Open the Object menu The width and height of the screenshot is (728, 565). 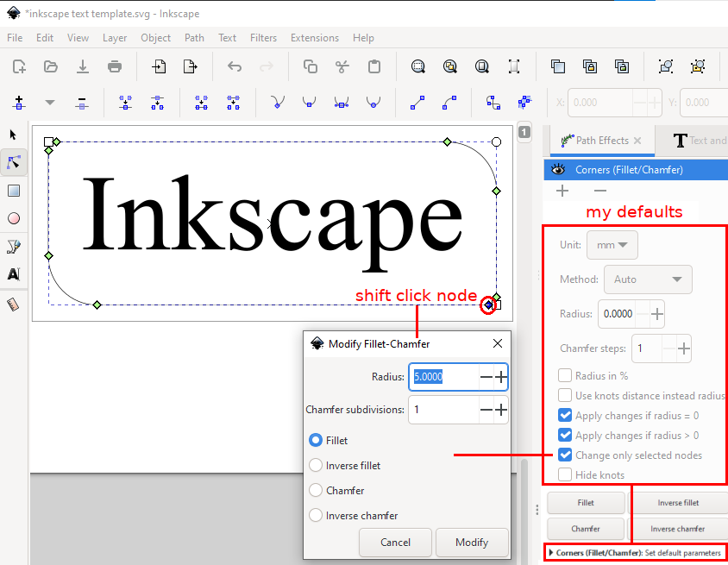[155, 38]
